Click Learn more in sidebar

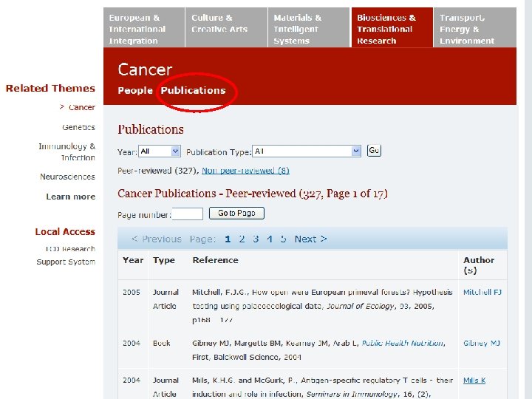click(70, 197)
